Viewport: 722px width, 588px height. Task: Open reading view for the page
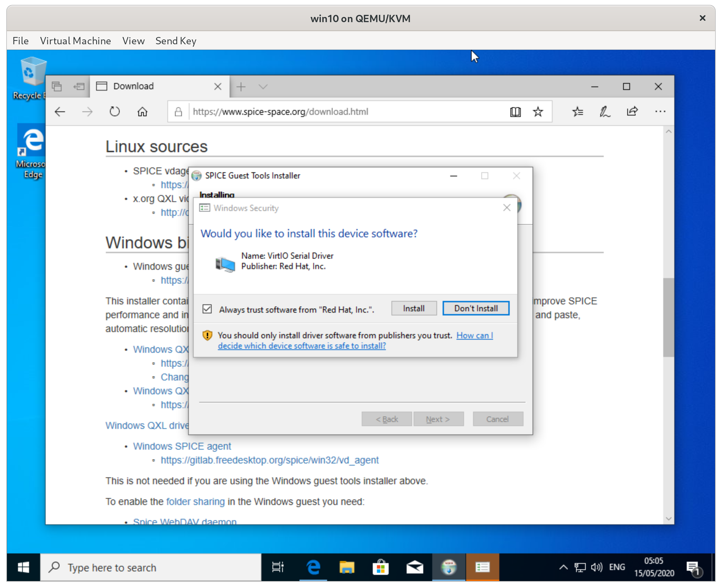coord(515,111)
